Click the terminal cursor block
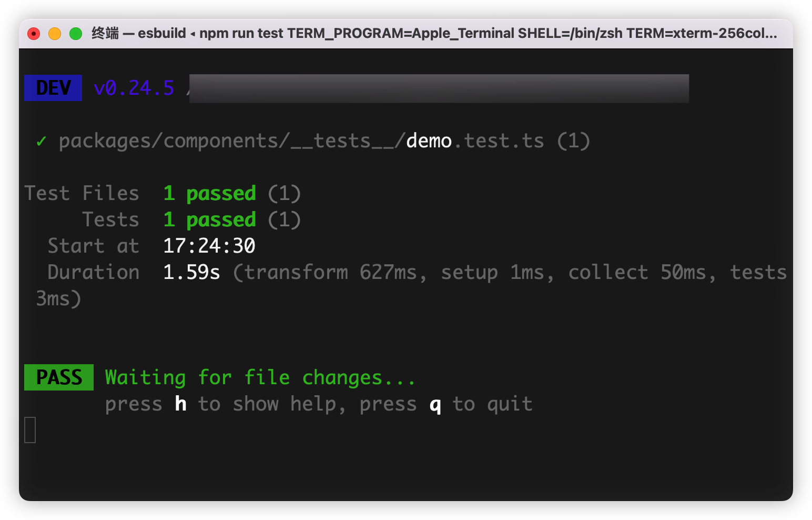The image size is (812, 520). point(30,430)
